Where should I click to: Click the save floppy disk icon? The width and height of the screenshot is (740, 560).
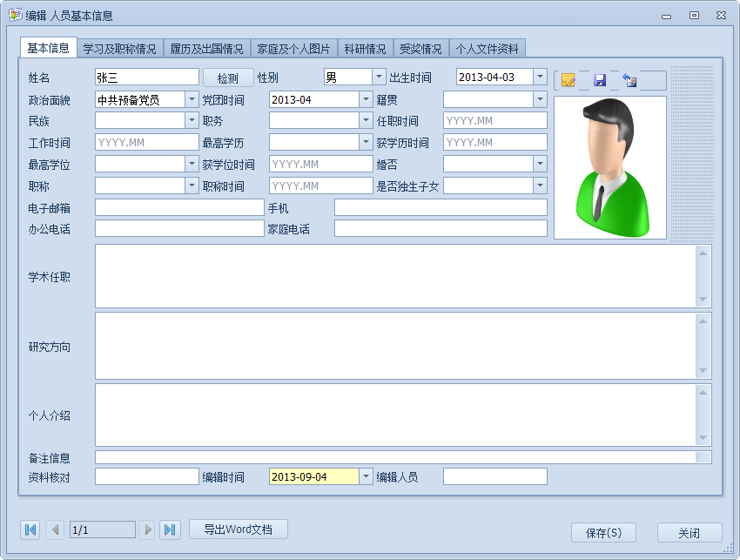click(599, 80)
